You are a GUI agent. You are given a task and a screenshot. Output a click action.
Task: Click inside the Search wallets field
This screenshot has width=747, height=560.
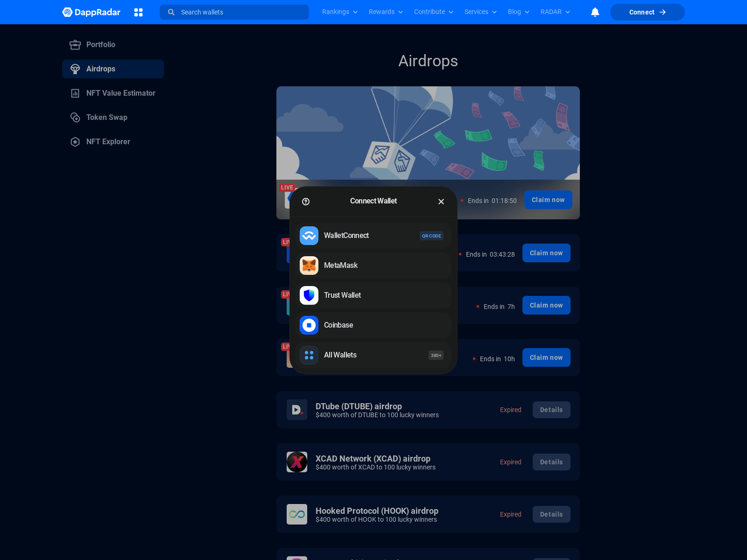(233, 12)
